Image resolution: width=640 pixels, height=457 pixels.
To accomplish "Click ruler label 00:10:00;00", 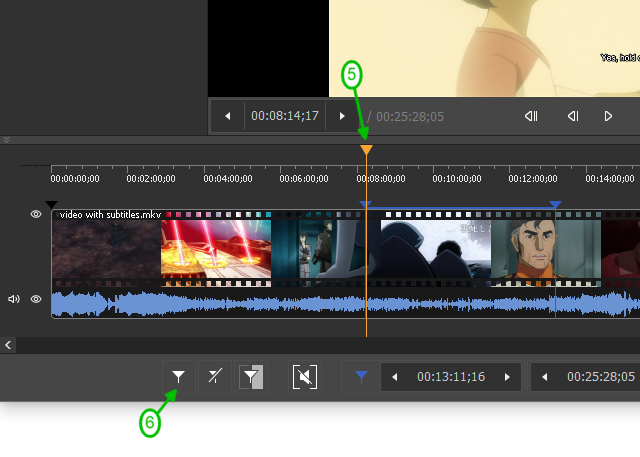I will 457,179.
